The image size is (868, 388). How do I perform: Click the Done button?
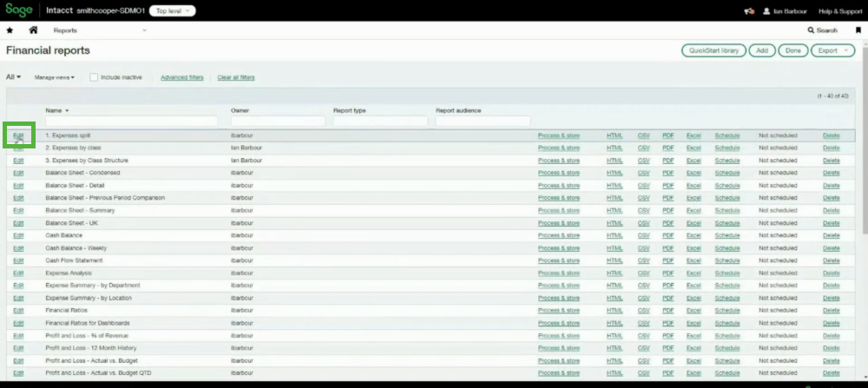coord(792,50)
